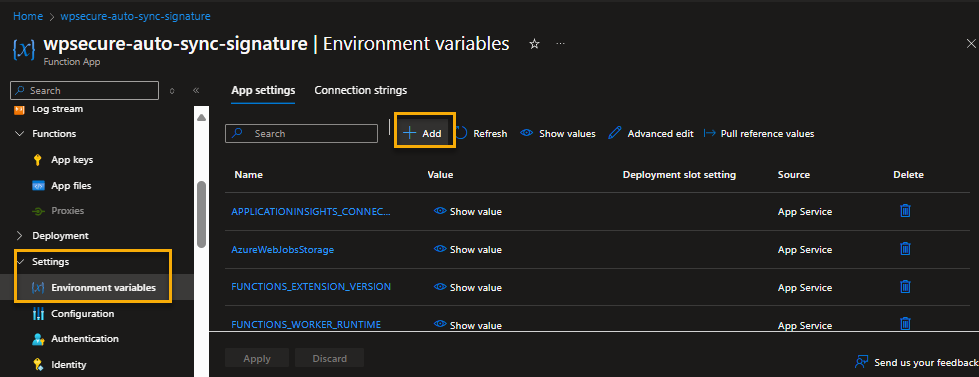Add a new app setting

423,134
